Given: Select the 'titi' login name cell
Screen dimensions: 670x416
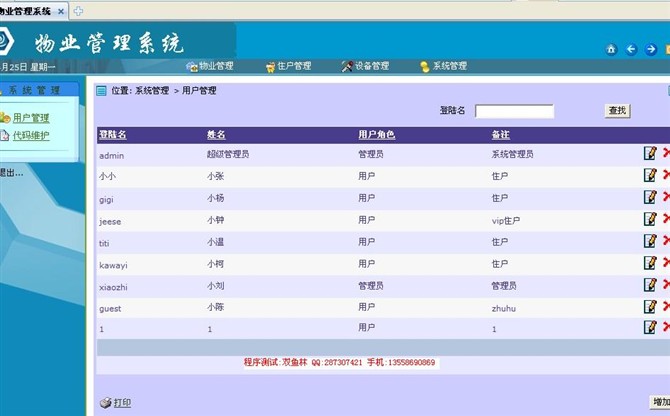Looking at the screenshot, I should (x=104, y=243).
